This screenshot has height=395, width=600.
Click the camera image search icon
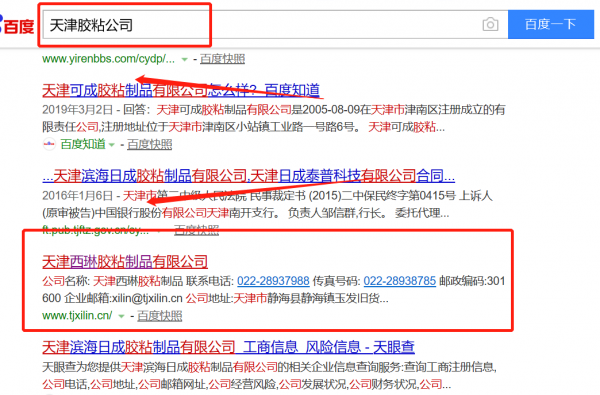[490, 25]
